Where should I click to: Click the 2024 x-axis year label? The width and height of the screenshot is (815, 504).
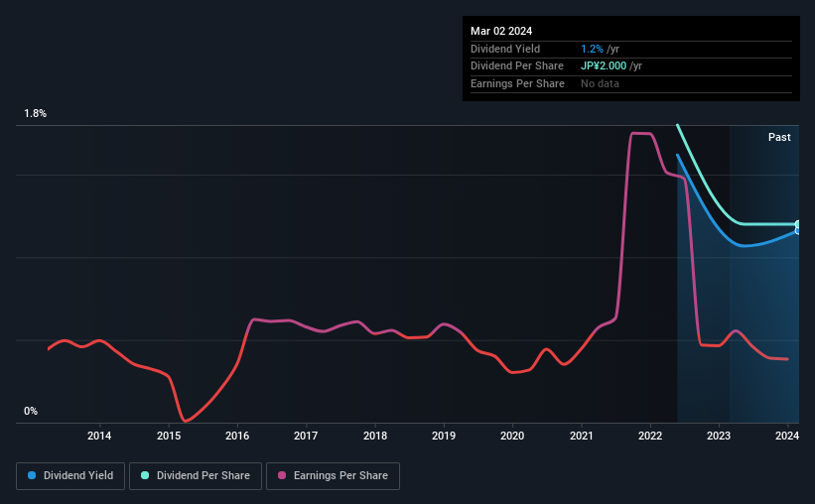787,436
